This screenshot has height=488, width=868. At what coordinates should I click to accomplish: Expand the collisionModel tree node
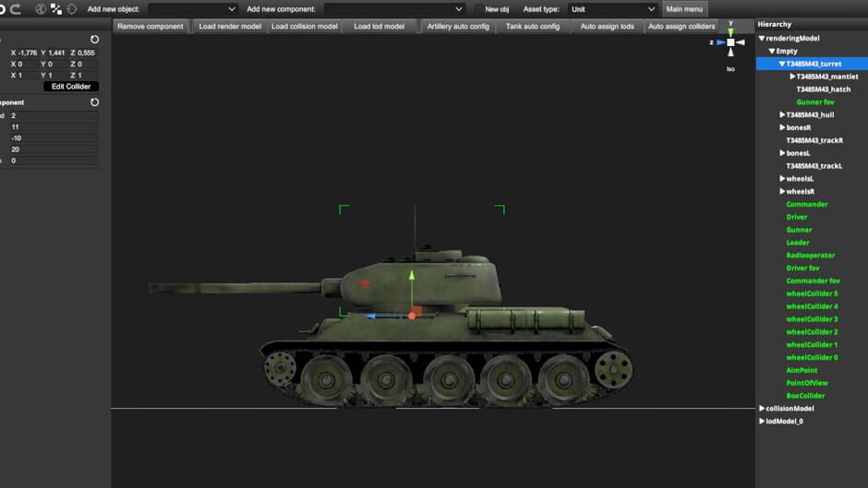(x=762, y=409)
